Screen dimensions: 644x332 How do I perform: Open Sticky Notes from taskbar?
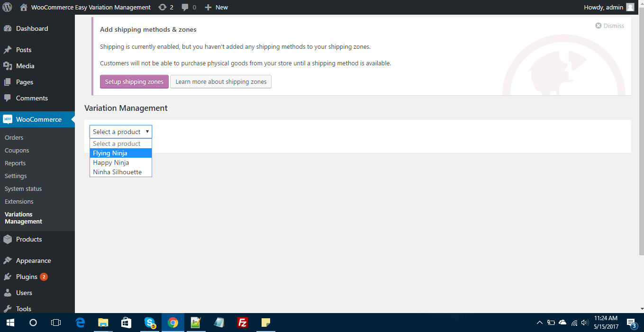click(266, 323)
